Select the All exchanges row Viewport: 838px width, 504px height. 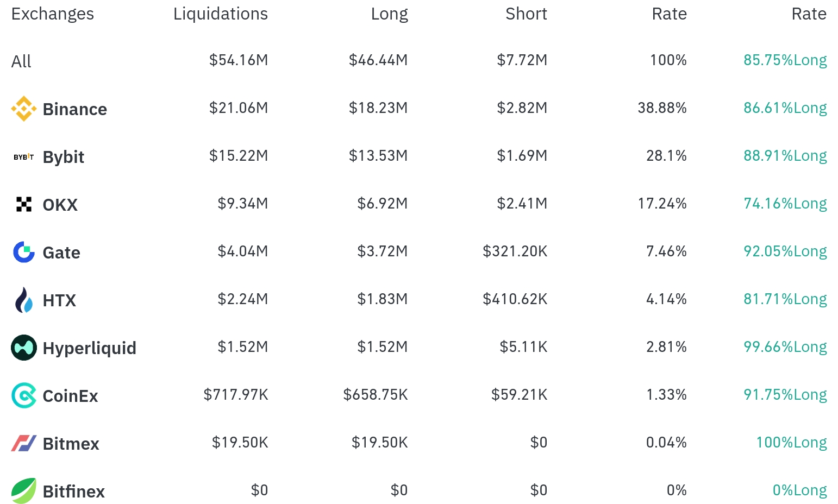(x=419, y=60)
